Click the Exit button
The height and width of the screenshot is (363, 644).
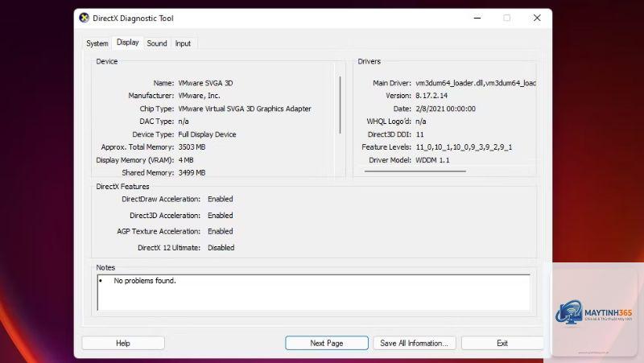(x=502, y=344)
